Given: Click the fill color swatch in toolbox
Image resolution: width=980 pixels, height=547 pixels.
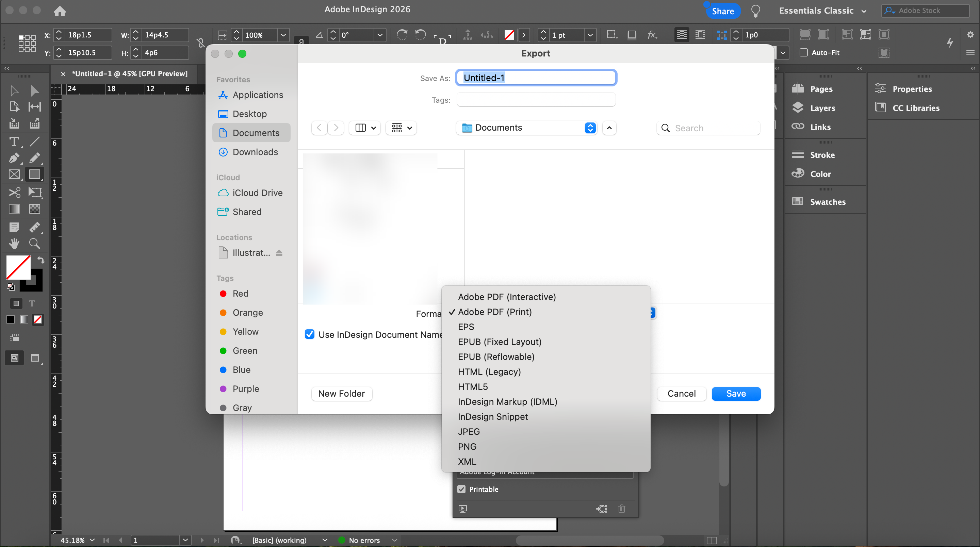Looking at the screenshot, I should click(18, 267).
